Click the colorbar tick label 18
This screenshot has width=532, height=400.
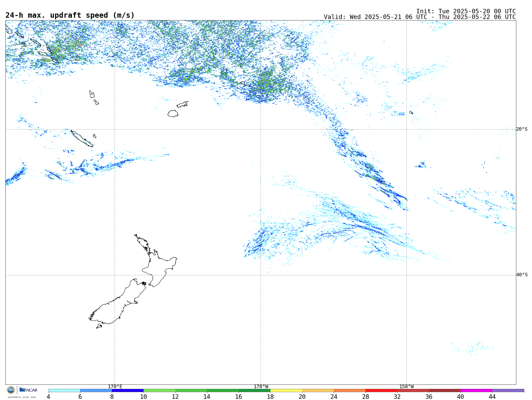270,397
